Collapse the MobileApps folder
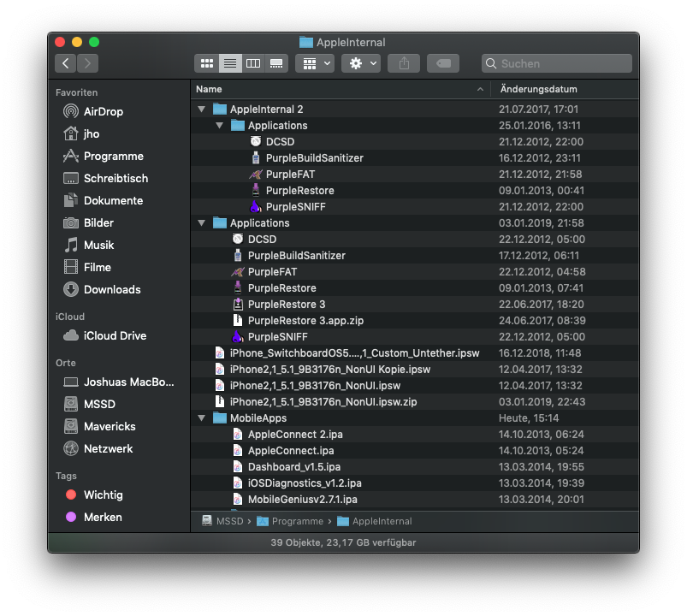This screenshot has height=616, width=687. click(x=202, y=418)
